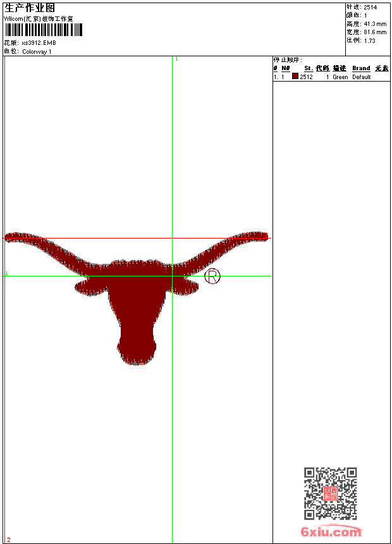Select the 'Colorway 1' text

point(37,52)
